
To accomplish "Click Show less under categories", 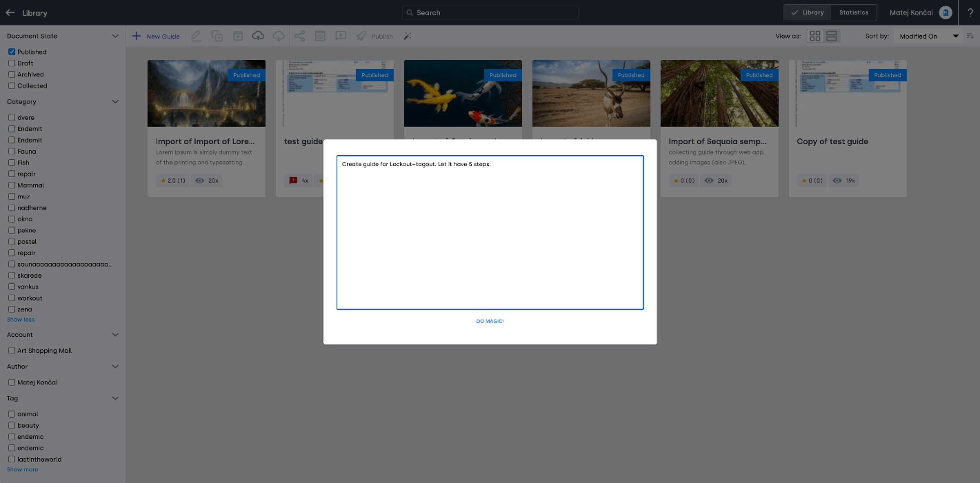I will pyautogui.click(x=20, y=319).
